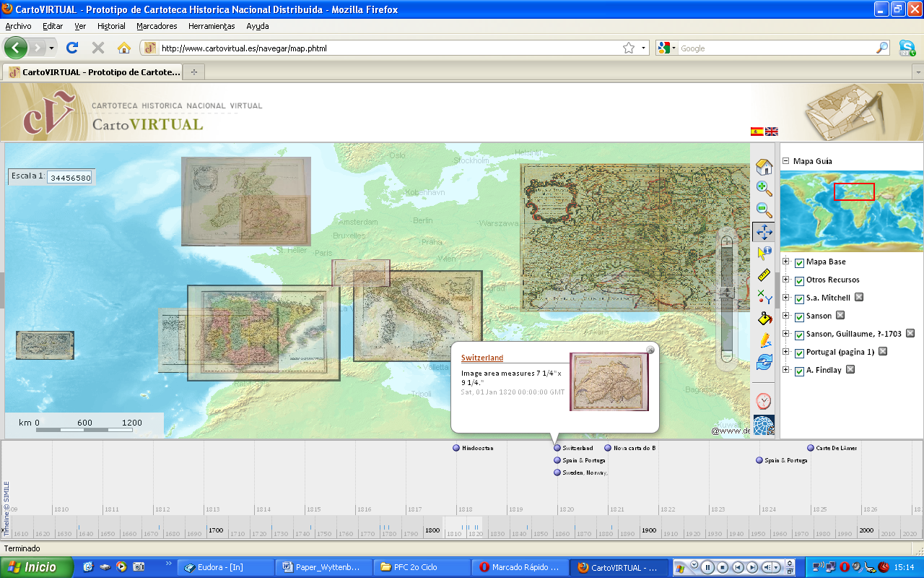
Task: Toggle A. Findlay layer checkbox
Action: [x=799, y=371]
